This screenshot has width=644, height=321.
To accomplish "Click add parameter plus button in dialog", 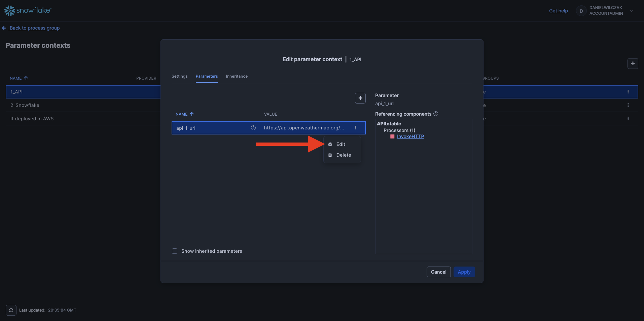I will (x=360, y=98).
